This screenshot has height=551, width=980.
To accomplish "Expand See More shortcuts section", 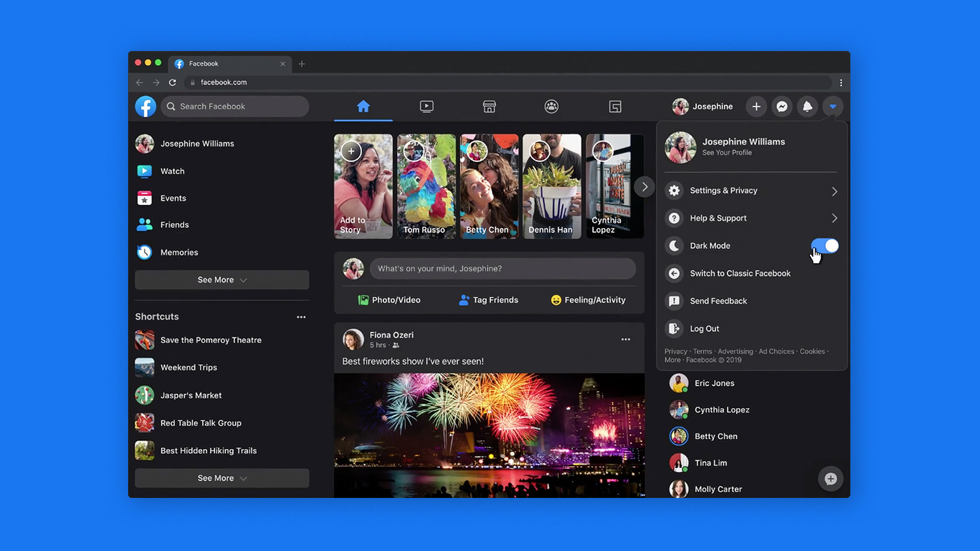I will [x=221, y=478].
